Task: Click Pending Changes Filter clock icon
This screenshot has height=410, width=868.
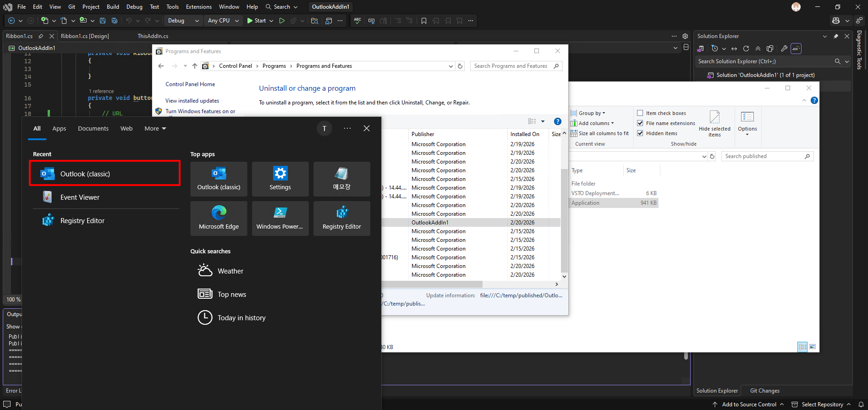Action: point(715,49)
